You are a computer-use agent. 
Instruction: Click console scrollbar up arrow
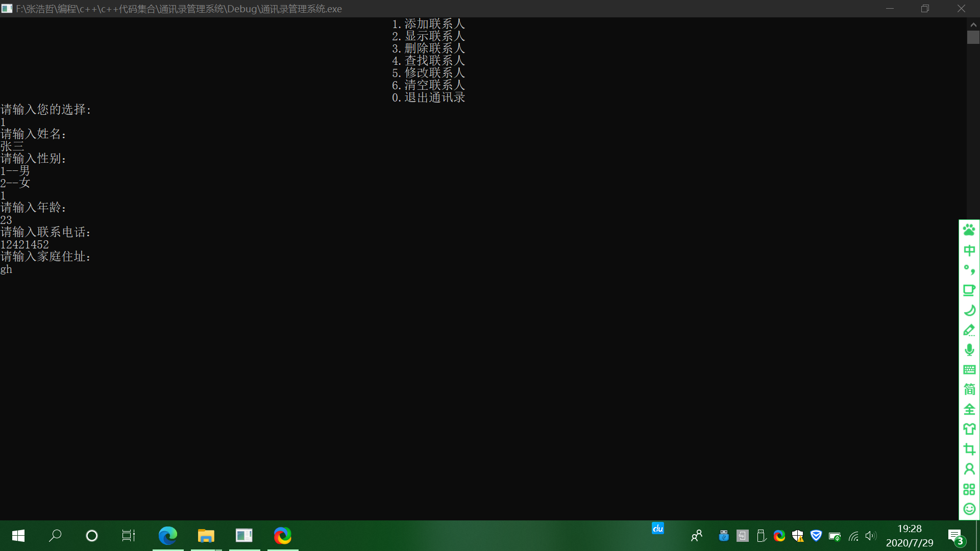click(973, 24)
